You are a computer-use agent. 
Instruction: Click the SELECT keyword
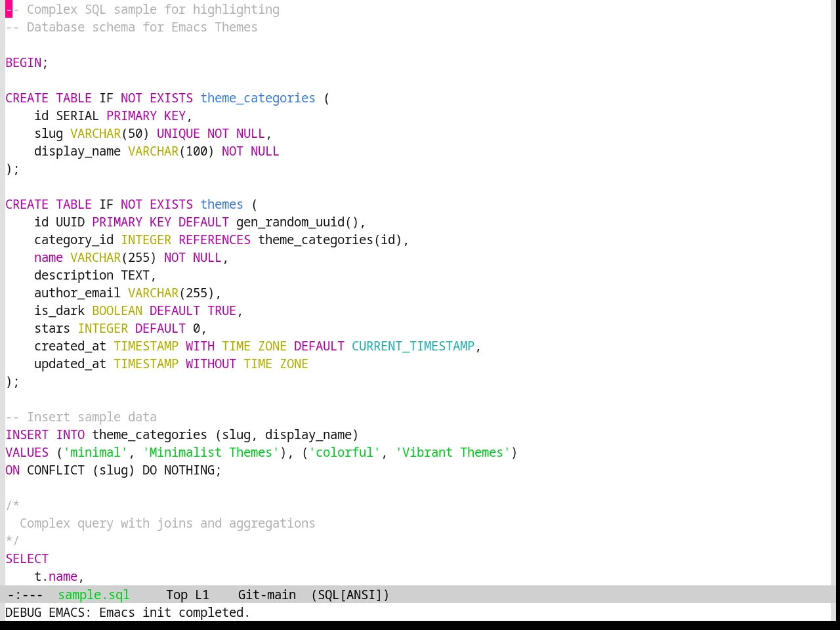(27, 558)
